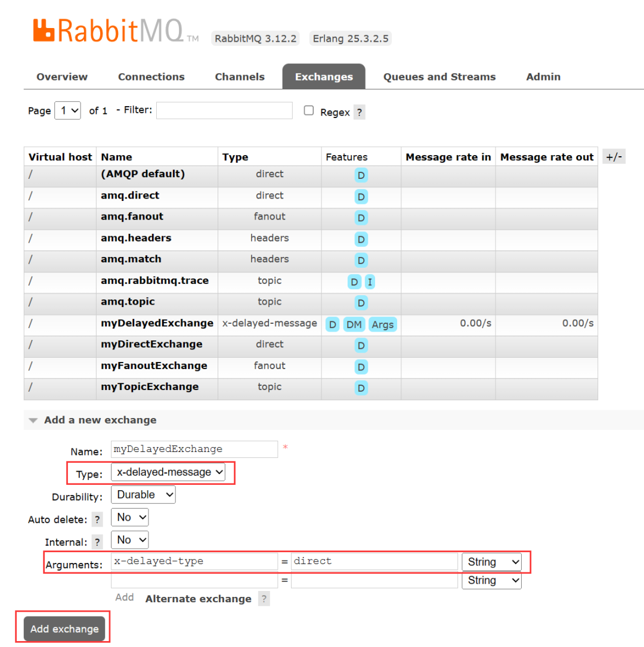Image resolution: width=644 pixels, height=647 pixels.
Task: Open the Page number dropdown
Action: coord(67,110)
